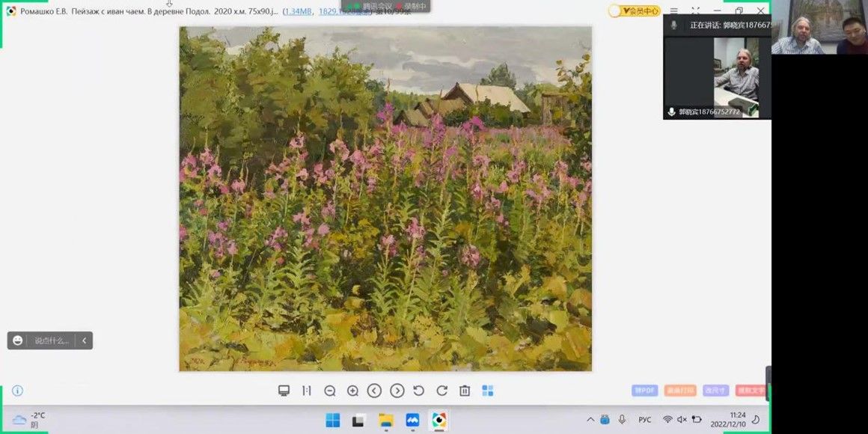Viewport: 868px width, 434px height.
Task: Click the image viewer app logo
Action: 11,11
